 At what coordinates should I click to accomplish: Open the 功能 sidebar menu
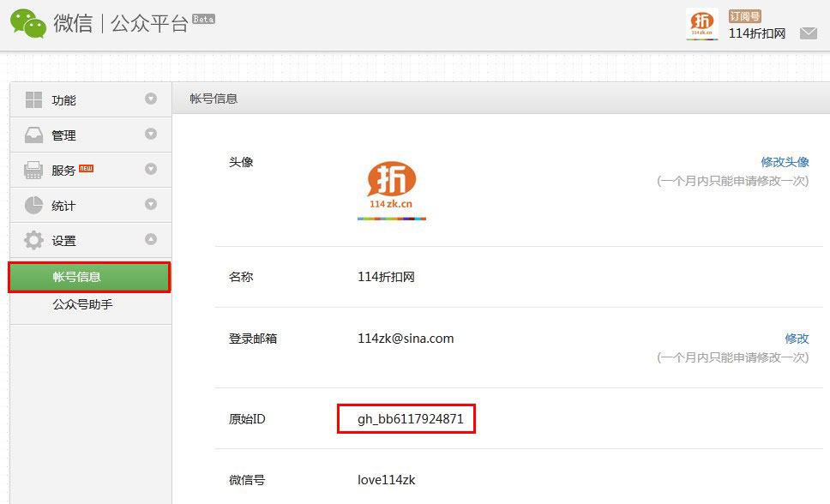pyautogui.click(x=91, y=99)
